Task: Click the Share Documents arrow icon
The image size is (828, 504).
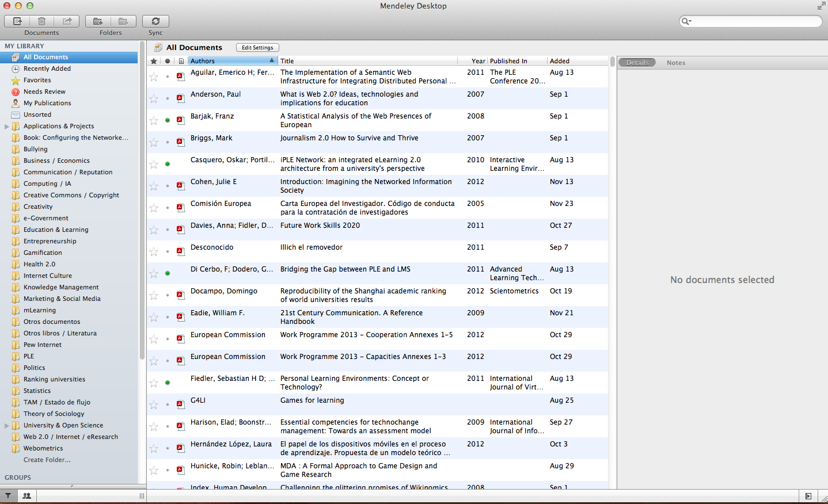Action: tap(67, 21)
